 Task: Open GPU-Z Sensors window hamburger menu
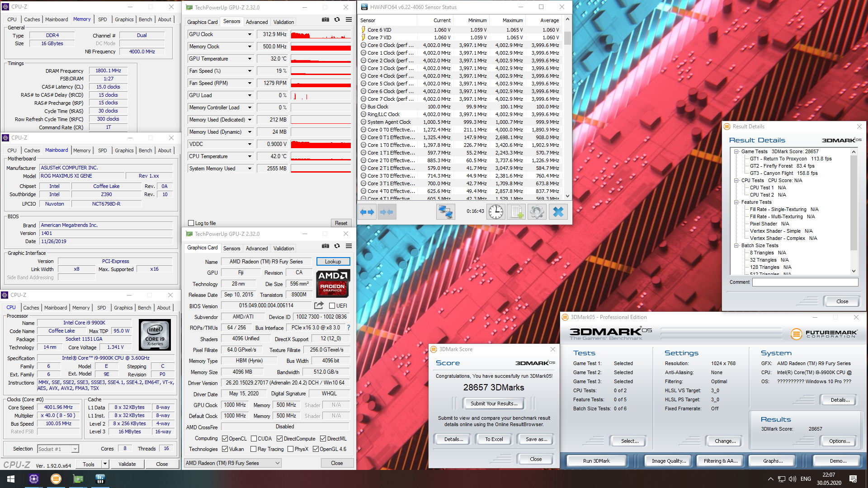[349, 19]
